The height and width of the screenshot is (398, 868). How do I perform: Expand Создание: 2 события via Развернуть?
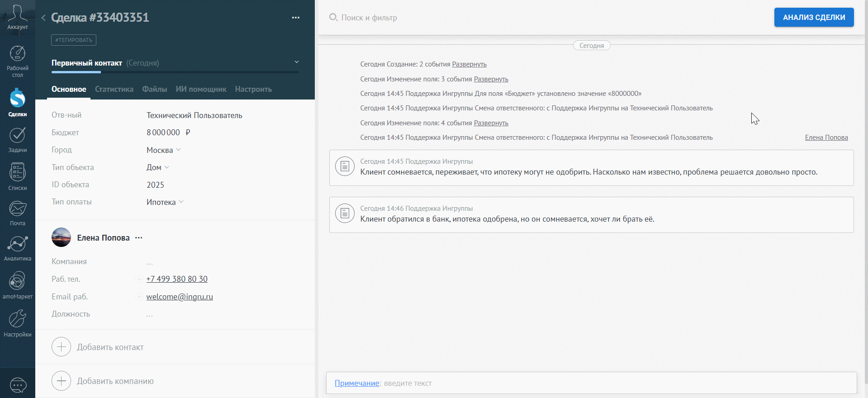point(469,64)
